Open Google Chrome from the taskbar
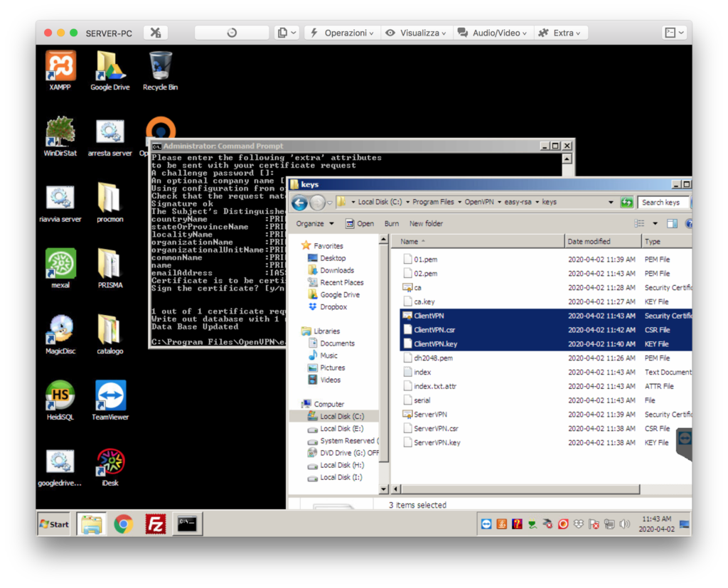 [124, 525]
